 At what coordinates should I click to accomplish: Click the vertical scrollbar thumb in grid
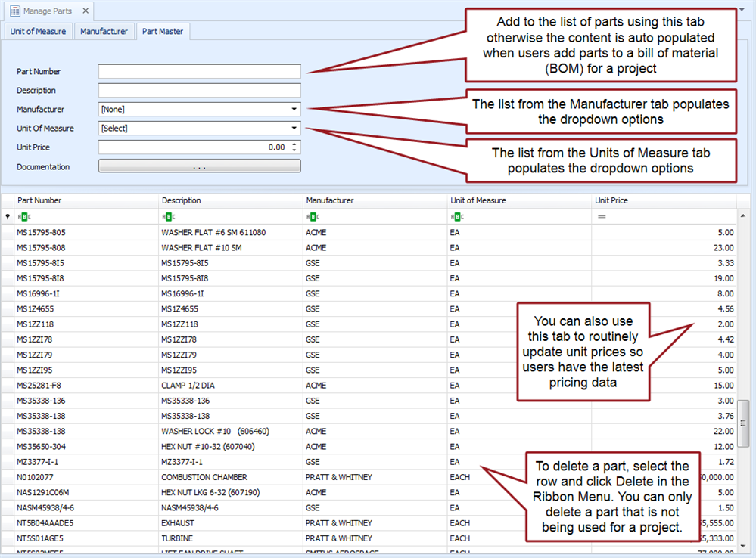(x=743, y=415)
